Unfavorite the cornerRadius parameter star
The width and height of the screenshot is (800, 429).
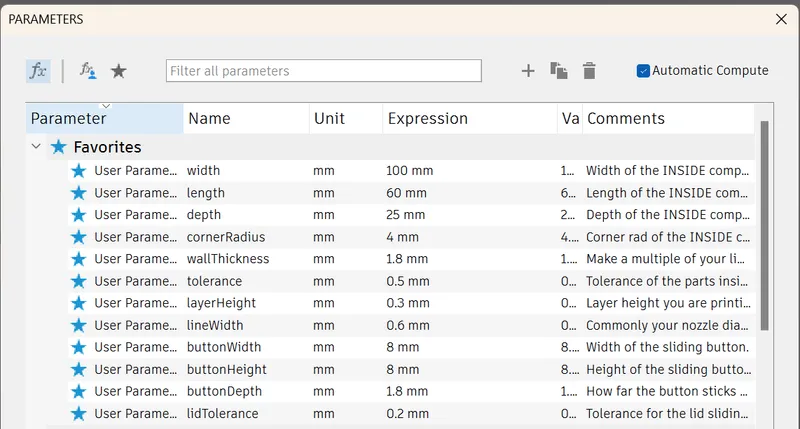pos(79,237)
